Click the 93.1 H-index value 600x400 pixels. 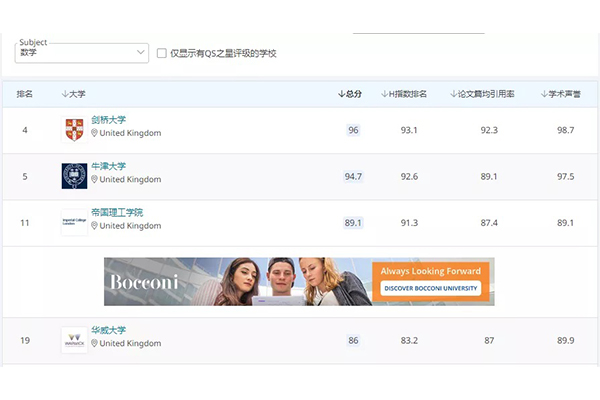(409, 130)
